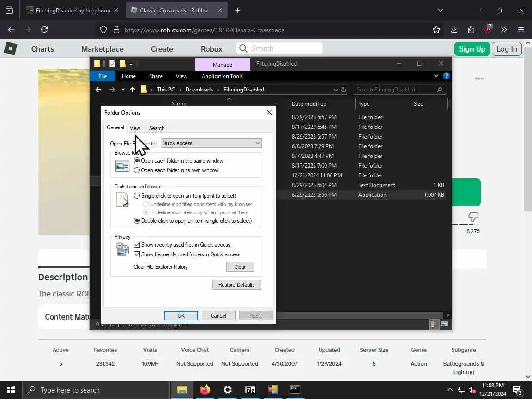This screenshot has width=532, height=399.
Task: Open File Explorer help icon
Action: (x=447, y=76)
